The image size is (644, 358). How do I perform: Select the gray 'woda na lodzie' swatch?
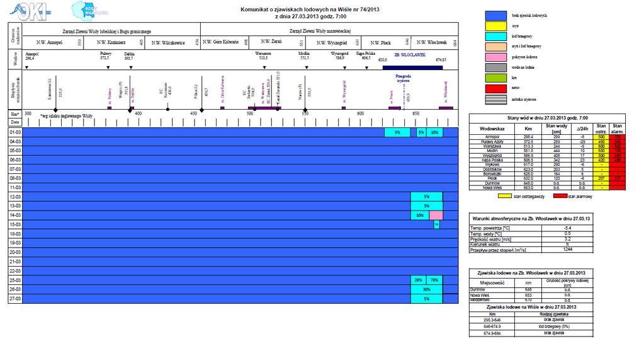[495, 67]
